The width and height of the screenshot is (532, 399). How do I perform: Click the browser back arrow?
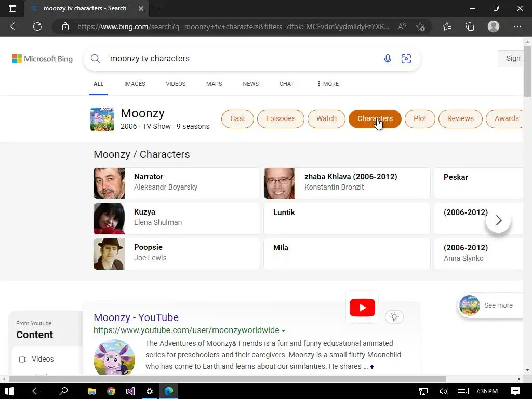coord(14,26)
